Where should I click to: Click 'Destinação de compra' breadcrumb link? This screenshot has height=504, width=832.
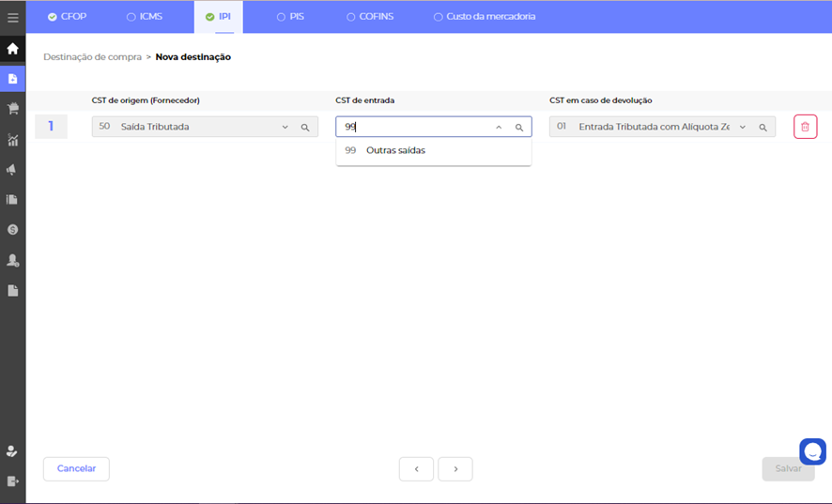tap(92, 57)
